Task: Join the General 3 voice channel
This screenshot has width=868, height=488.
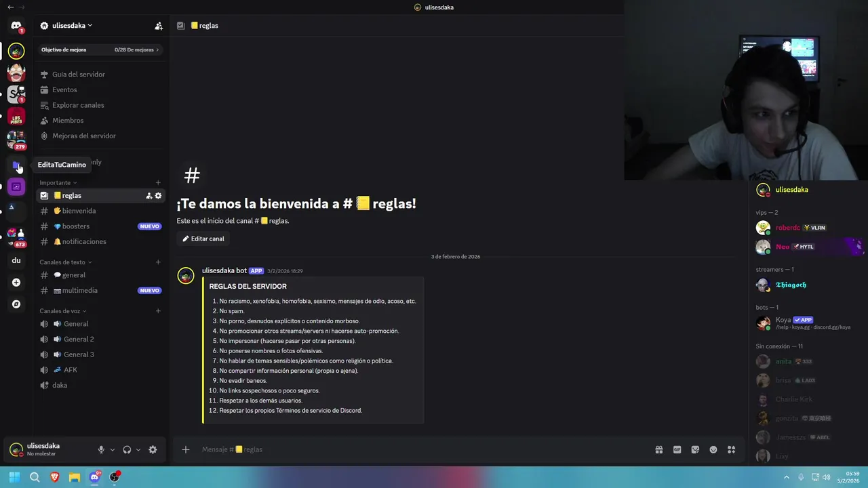Action: [x=100, y=354]
